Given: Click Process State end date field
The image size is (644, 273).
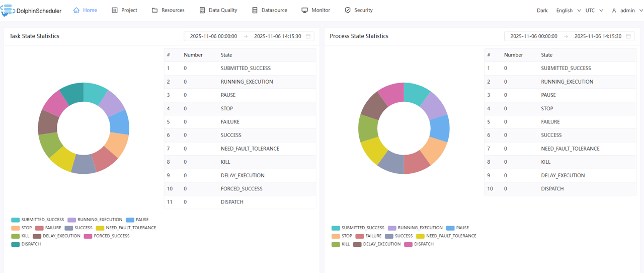Looking at the screenshot, I should pos(598,36).
